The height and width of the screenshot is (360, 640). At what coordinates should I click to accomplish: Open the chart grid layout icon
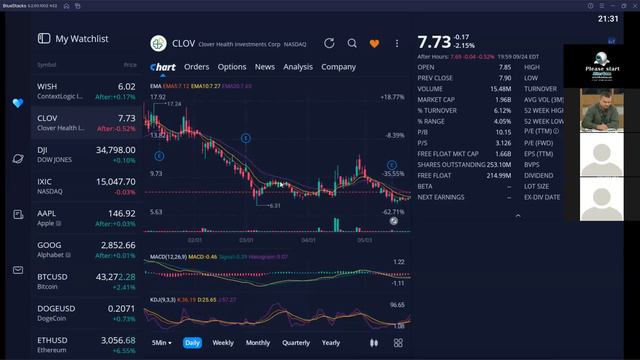click(x=398, y=343)
